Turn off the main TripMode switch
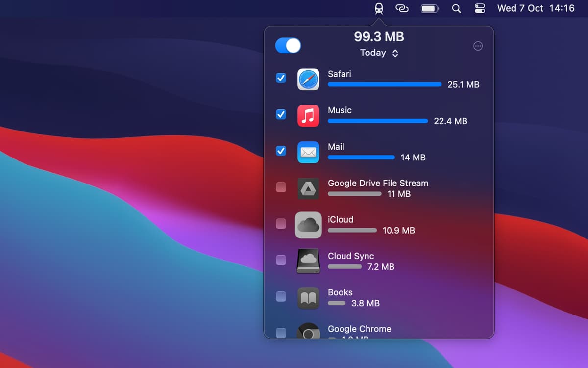588x368 pixels. click(288, 46)
